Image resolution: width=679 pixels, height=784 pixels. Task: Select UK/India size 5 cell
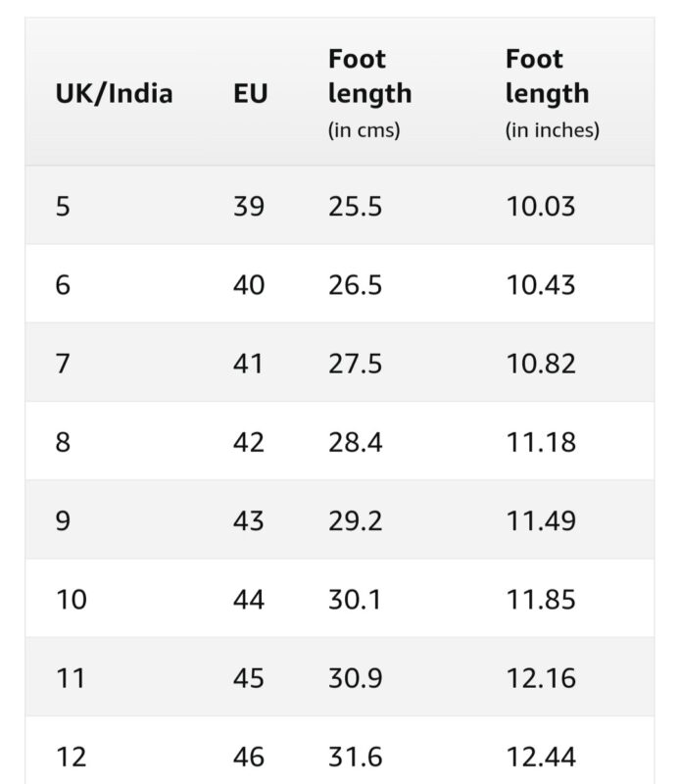(x=63, y=207)
